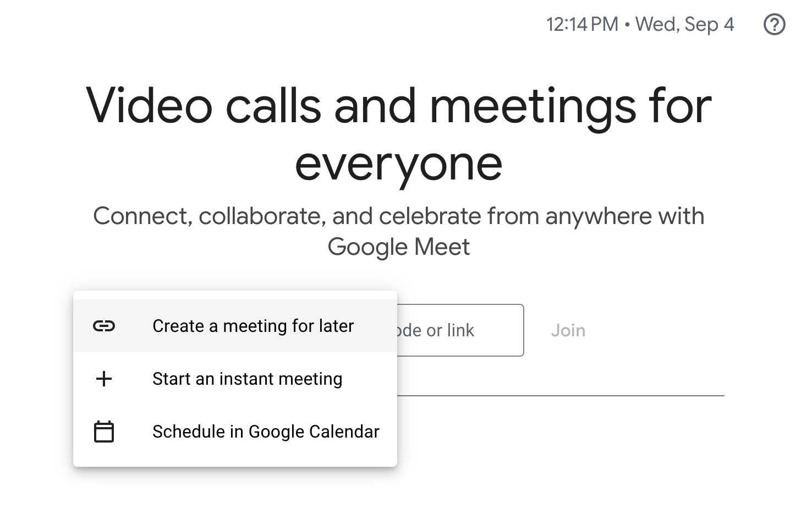Click the Wed, Sep 4 date text
This screenshot has width=812, height=524.
(684, 24)
